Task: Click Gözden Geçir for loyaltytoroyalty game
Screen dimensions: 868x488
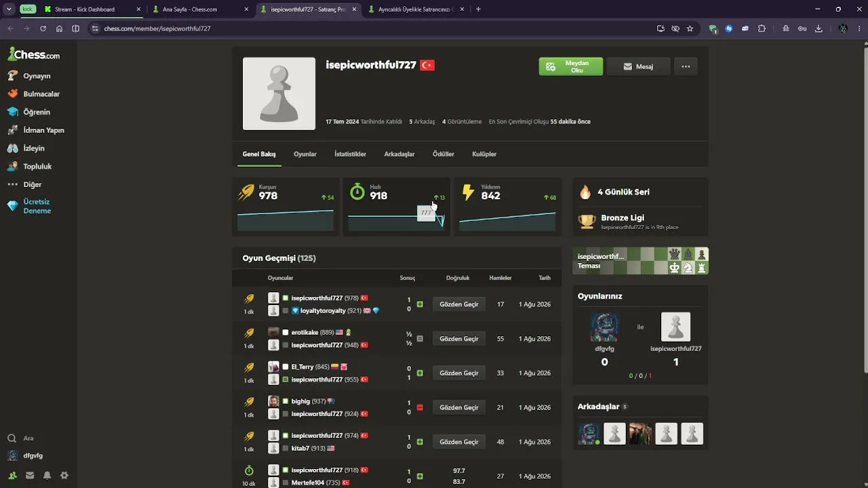Action: (x=459, y=304)
